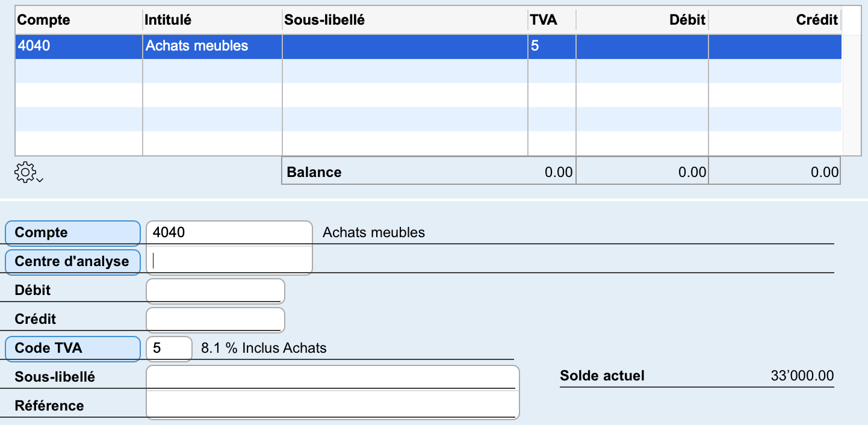The height and width of the screenshot is (425, 868).
Task: Focus the Centre d'analyse input field
Action: click(x=229, y=261)
